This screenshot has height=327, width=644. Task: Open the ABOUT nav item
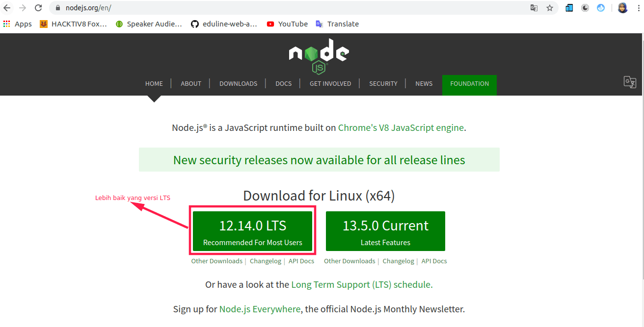tap(191, 84)
